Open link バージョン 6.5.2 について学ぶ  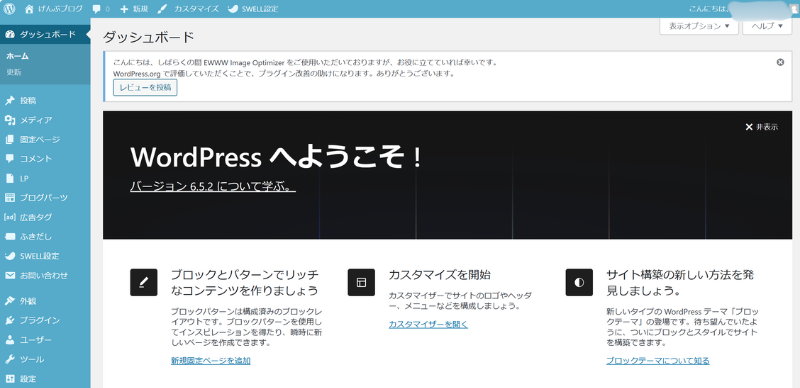(x=213, y=187)
